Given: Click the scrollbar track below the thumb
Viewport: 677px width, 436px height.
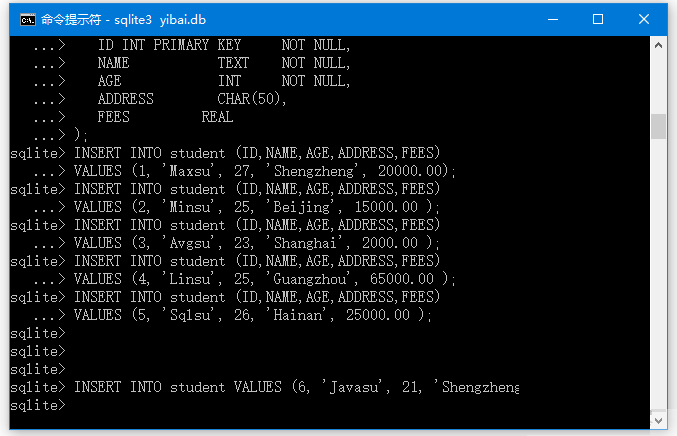Looking at the screenshot, I should coord(658,274).
